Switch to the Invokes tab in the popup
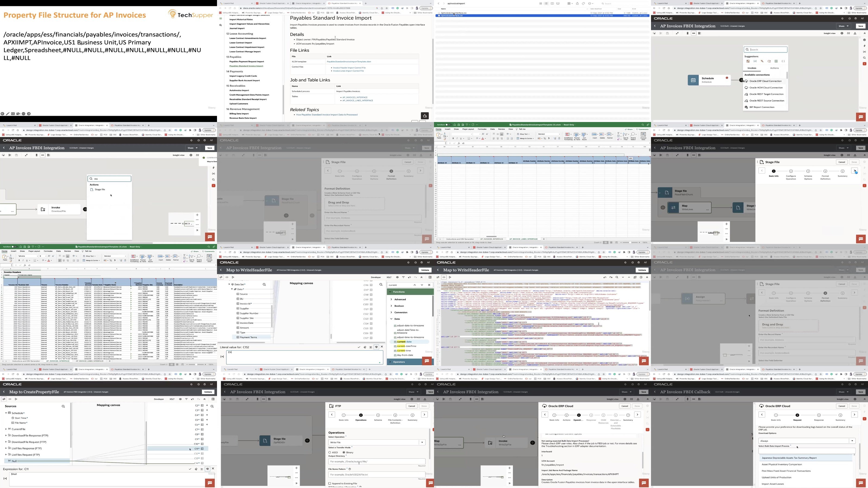 point(752,68)
